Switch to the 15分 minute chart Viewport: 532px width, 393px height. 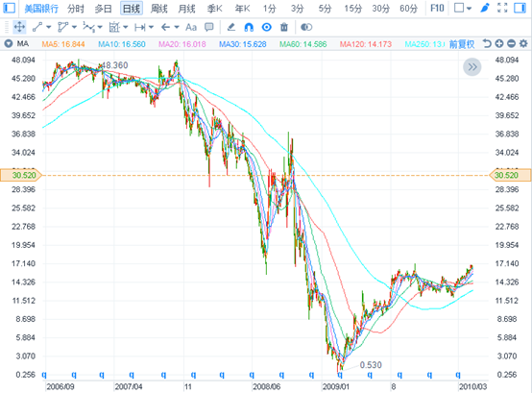click(352, 9)
